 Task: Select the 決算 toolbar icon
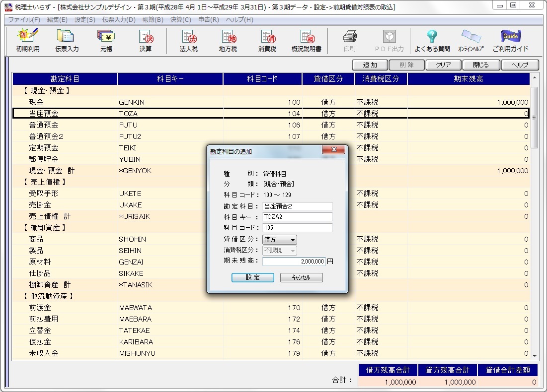146,41
